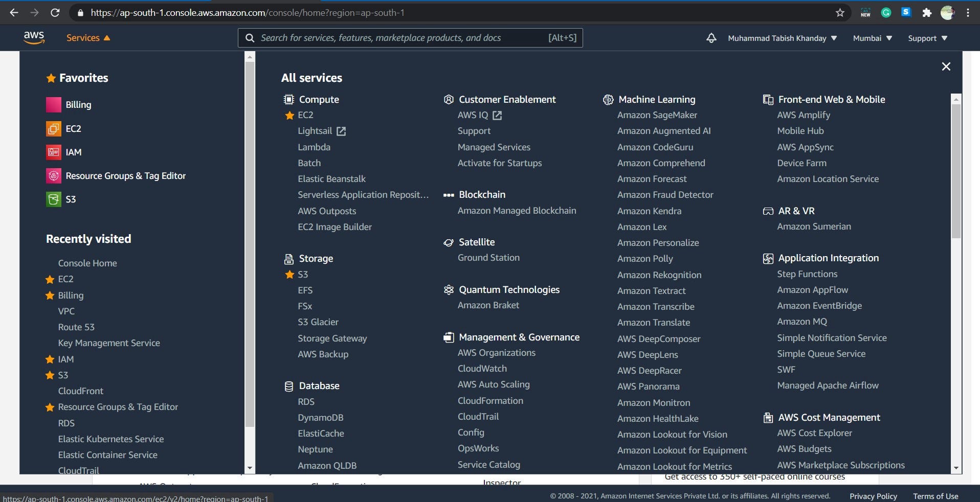
Task: Unfavorite EC2 star in the Compute list
Action: tap(289, 116)
